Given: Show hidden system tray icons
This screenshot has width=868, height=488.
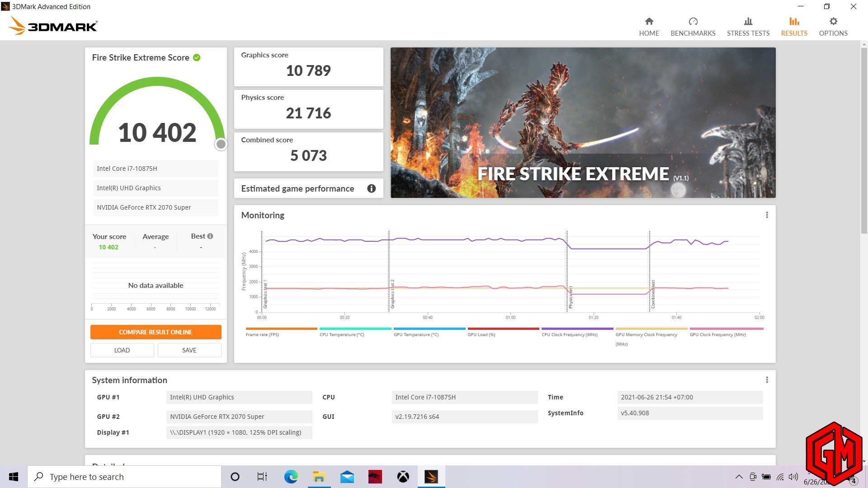Looking at the screenshot, I should click(x=739, y=477).
